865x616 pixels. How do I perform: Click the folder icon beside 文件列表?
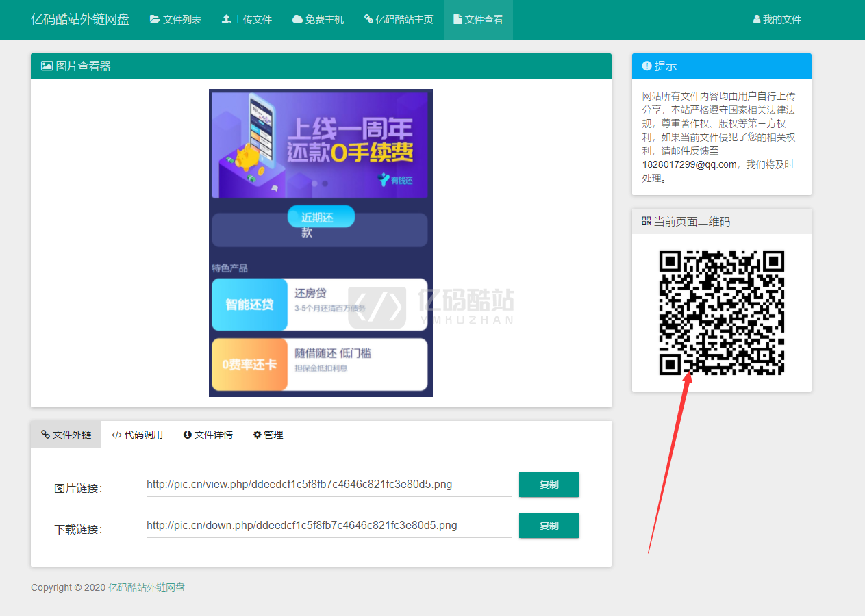[x=155, y=19]
